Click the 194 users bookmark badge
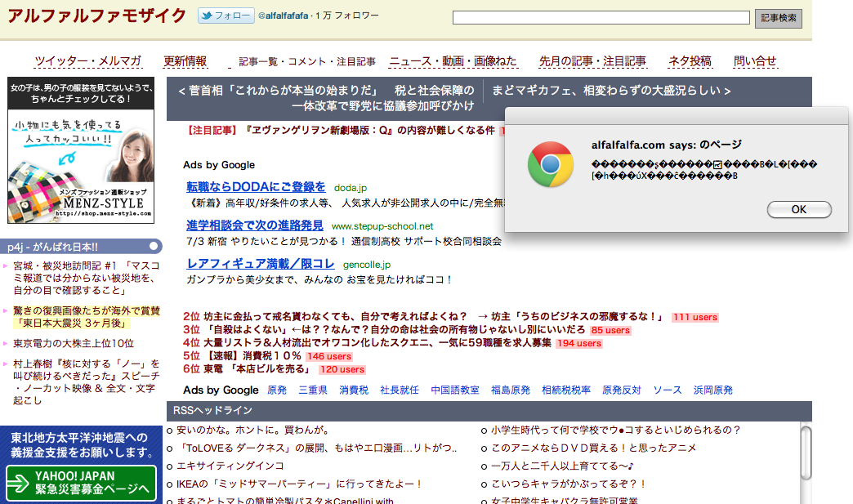This screenshot has height=504, width=853. coord(578,344)
